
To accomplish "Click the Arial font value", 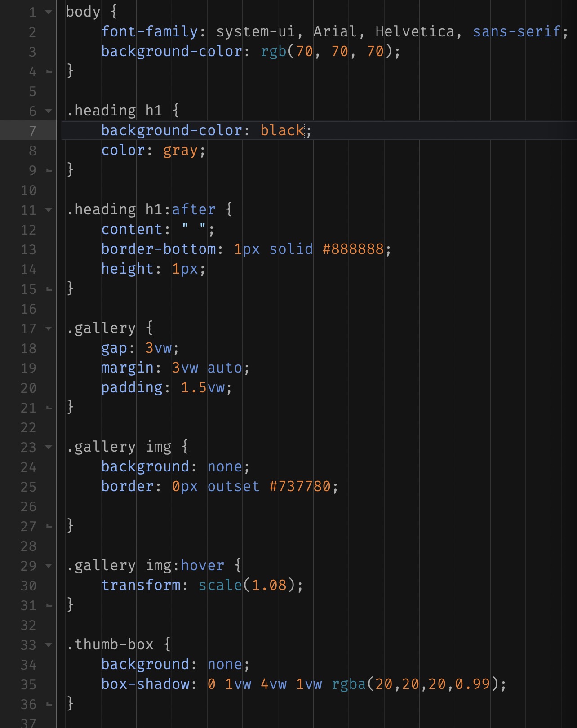I will tap(335, 31).
